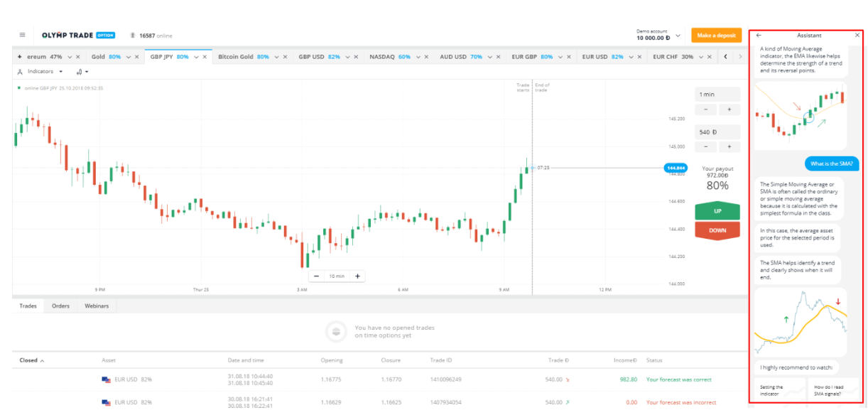Close the GBP USD asset tab
868x415 pixels.
pyautogui.click(x=357, y=57)
